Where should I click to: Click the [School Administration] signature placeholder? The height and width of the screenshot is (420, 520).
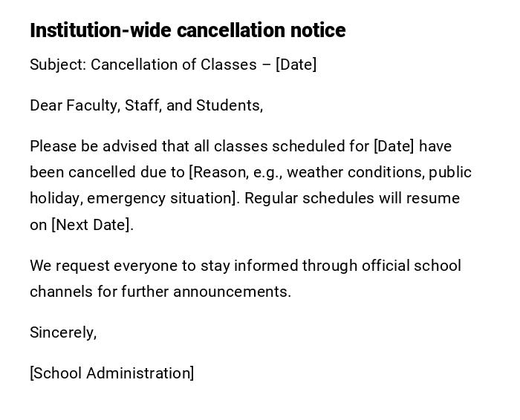pyautogui.click(x=111, y=373)
